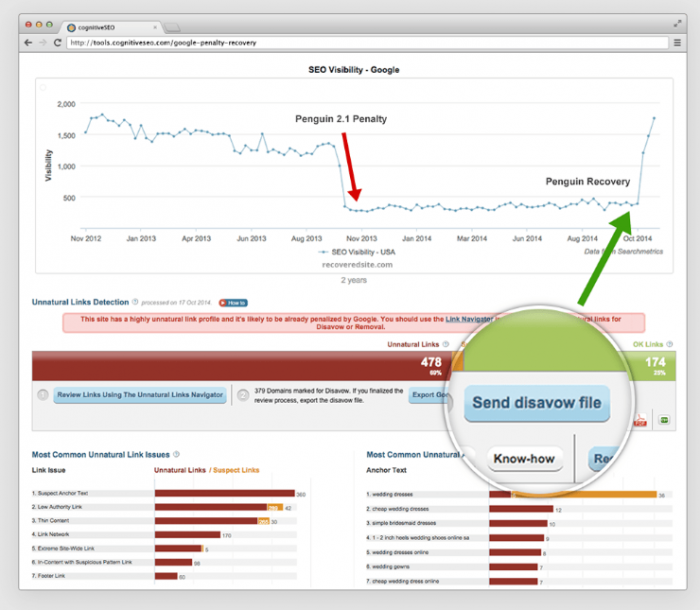Open help icon beside Most Common Unnatural Link Issues

(x=176, y=454)
